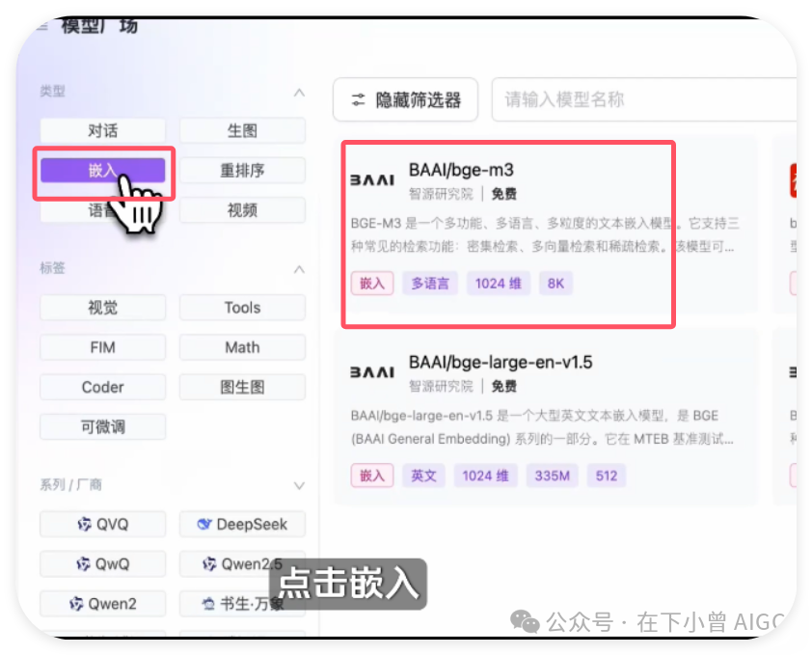Click the 嵌入 tag on bge-m3 card
The width and height of the screenshot is (812, 655).
click(372, 284)
